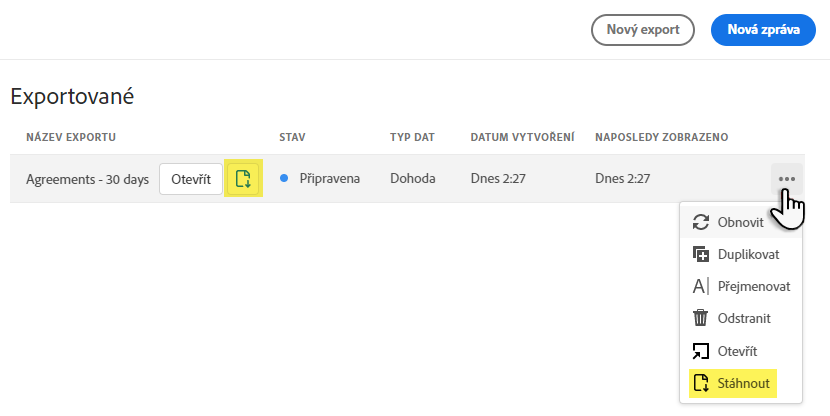Image resolution: width=830 pixels, height=416 pixels.
Task: Open the three-dots more actions menu
Action: click(x=787, y=179)
